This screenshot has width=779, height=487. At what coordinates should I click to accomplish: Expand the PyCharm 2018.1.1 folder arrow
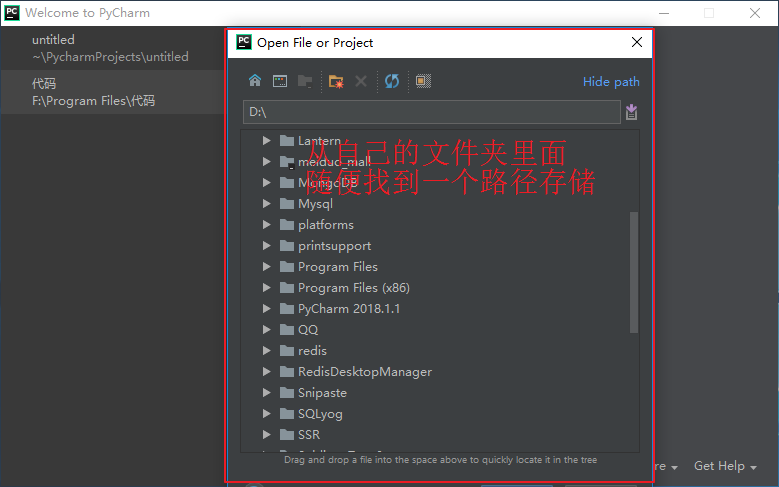pyautogui.click(x=267, y=309)
